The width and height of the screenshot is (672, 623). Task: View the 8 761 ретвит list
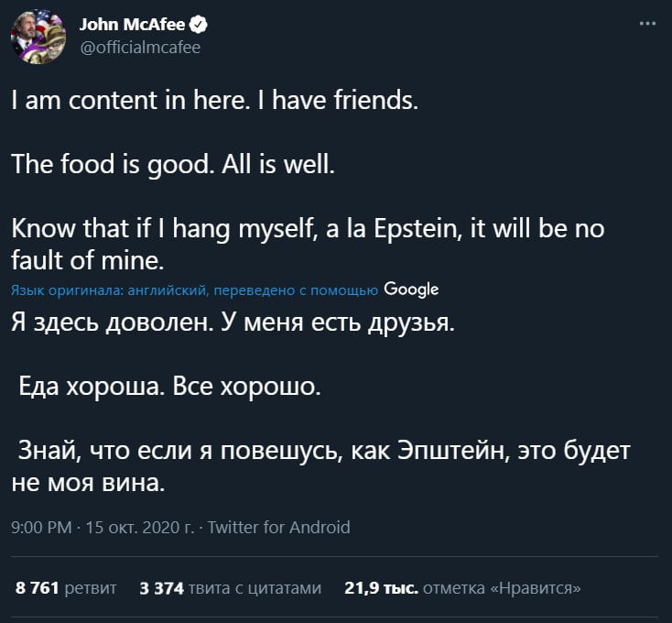click(x=66, y=587)
